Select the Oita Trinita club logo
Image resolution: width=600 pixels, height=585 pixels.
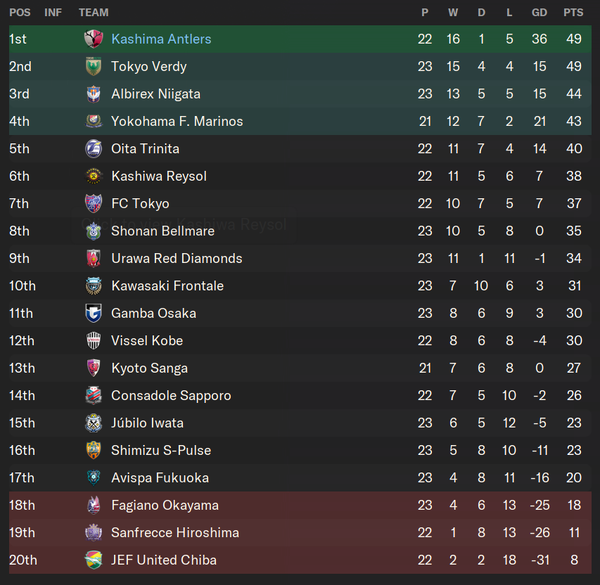(x=93, y=149)
